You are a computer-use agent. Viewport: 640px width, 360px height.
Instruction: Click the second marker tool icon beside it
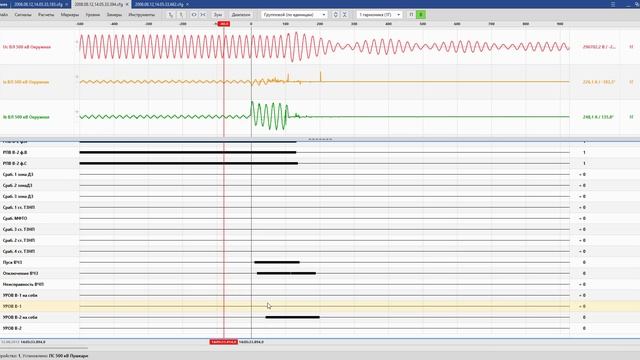[181, 15]
